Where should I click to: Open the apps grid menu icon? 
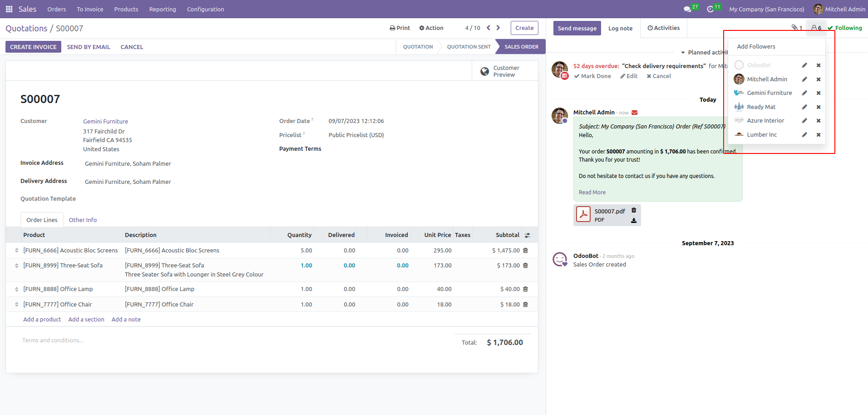[x=9, y=9]
